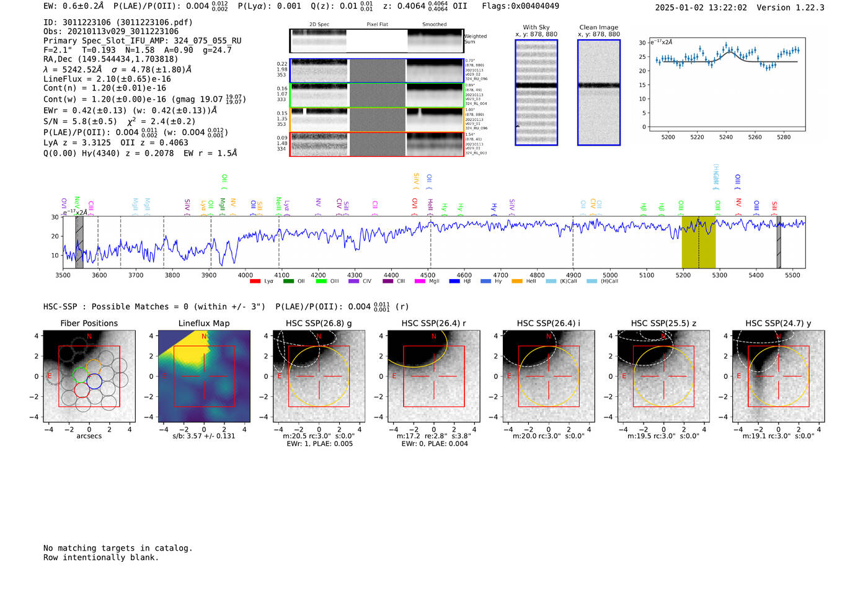Click the 'EWr: 0, PLAE: 0.004' caption

click(x=434, y=444)
